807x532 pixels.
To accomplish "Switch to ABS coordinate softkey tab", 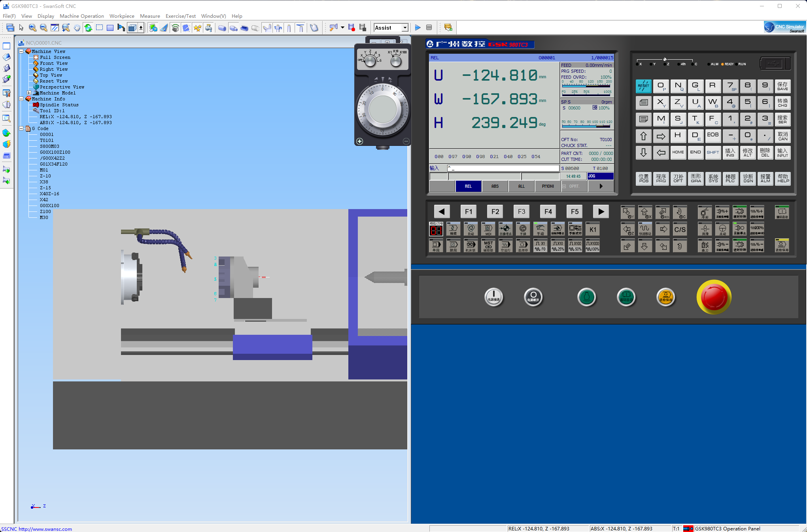I will coord(495,186).
